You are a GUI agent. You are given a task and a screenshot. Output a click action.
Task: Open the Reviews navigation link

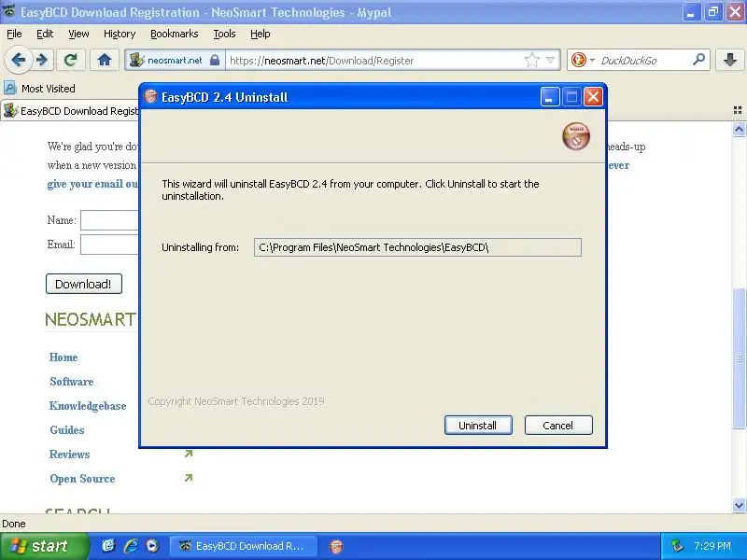click(x=69, y=455)
